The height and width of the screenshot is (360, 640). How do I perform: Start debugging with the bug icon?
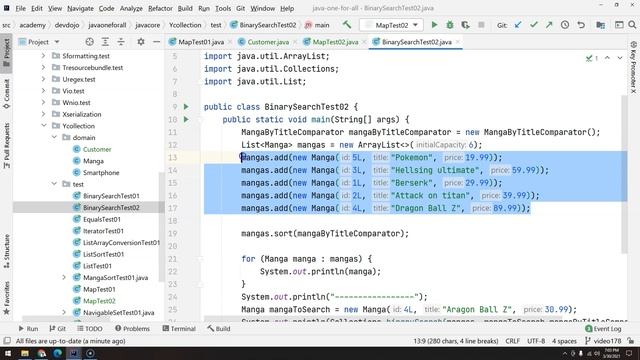coord(450,25)
